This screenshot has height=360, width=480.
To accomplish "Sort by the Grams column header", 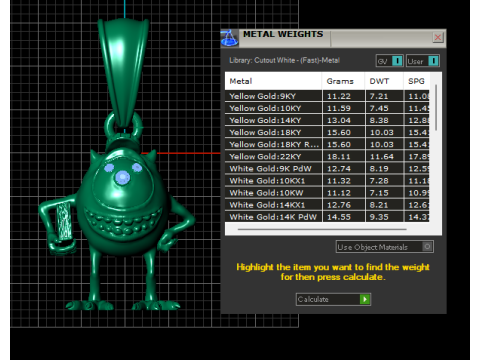I will point(343,81).
